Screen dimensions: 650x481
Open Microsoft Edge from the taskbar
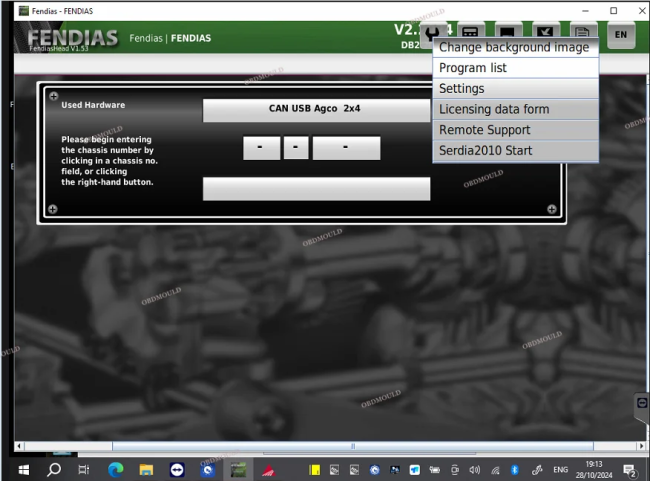coord(115,469)
